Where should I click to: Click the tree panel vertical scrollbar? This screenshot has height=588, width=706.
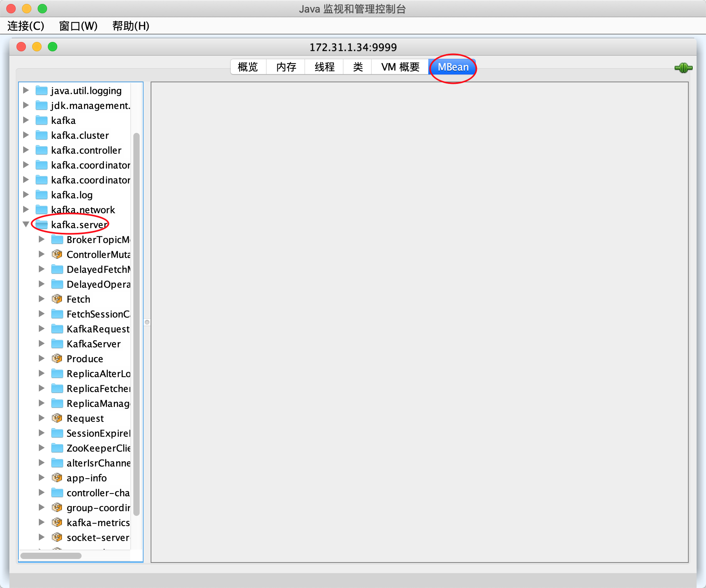click(136, 324)
